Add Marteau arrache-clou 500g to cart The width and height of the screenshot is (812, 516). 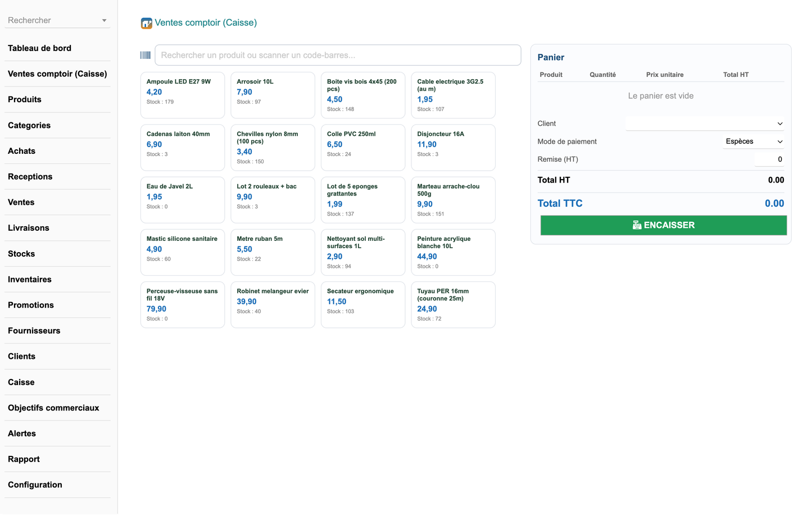(453, 200)
